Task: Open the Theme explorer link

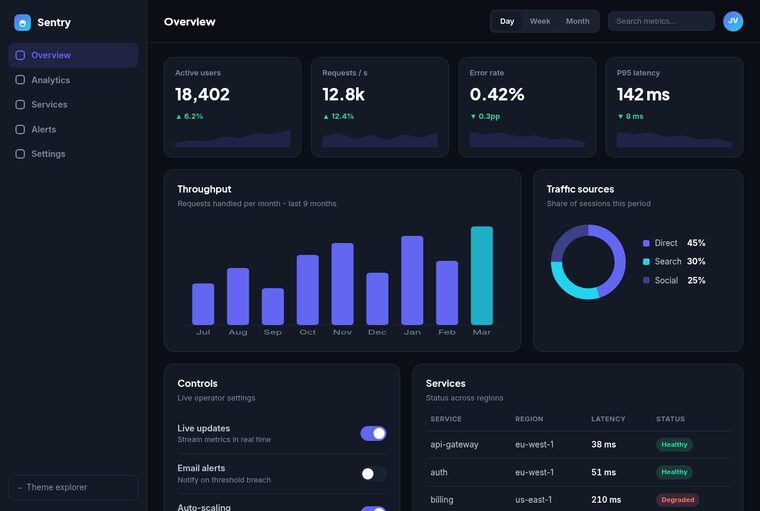Action: tap(73, 487)
